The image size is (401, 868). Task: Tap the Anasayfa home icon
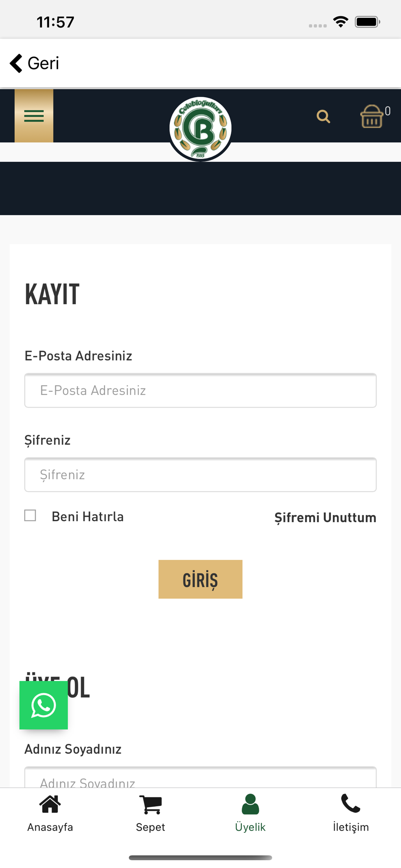click(x=50, y=804)
